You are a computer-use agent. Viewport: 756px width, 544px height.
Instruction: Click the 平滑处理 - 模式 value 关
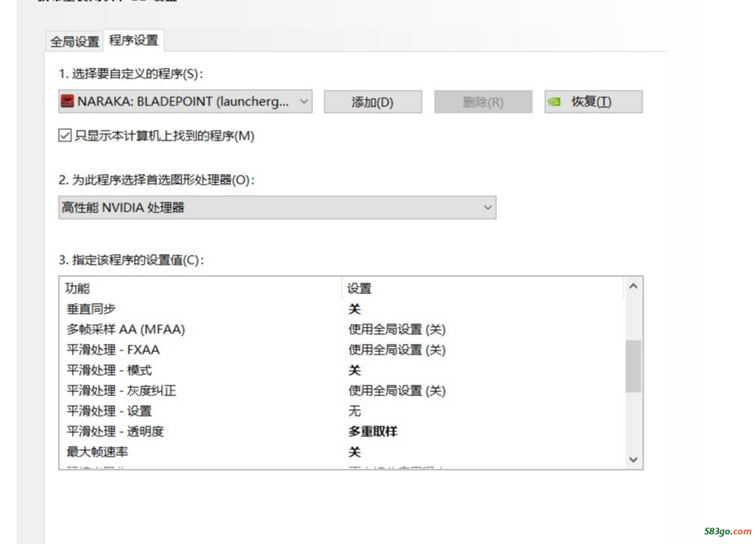coord(355,370)
